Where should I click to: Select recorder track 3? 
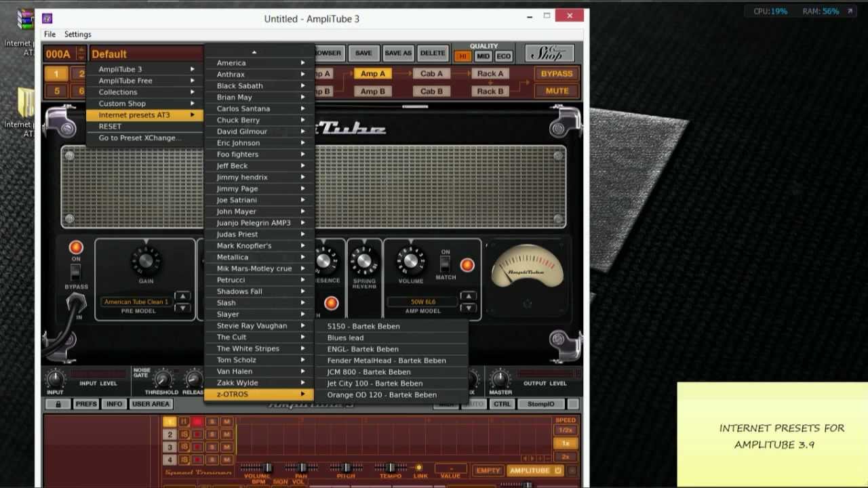pos(170,447)
